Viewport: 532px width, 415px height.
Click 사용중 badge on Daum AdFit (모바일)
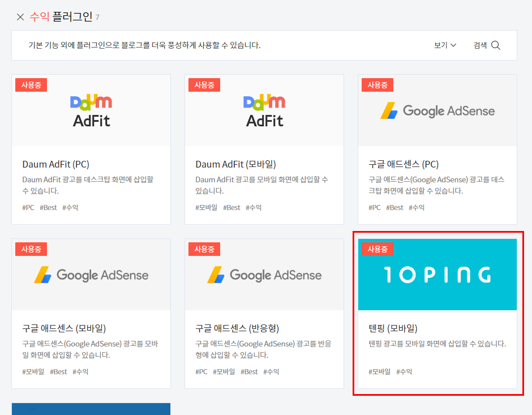coord(204,85)
